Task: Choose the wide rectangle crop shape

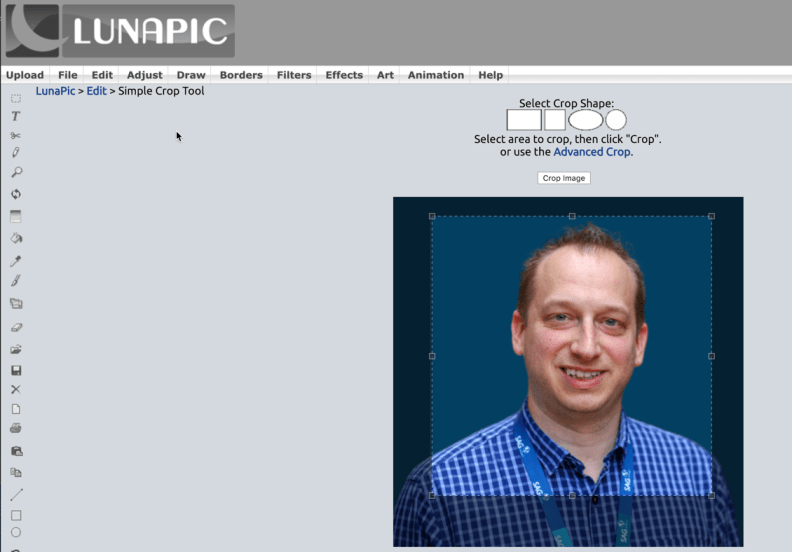Action: (524, 120)
